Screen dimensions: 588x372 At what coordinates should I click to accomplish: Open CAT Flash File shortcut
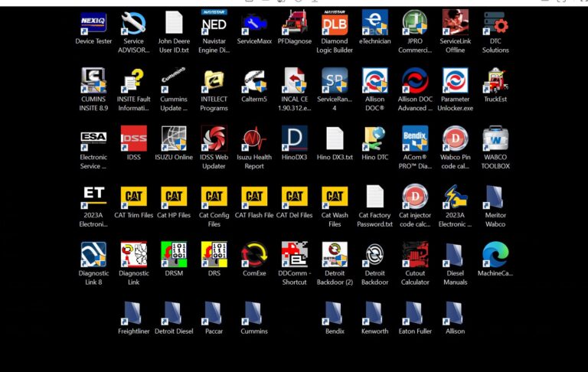(254, 197)
